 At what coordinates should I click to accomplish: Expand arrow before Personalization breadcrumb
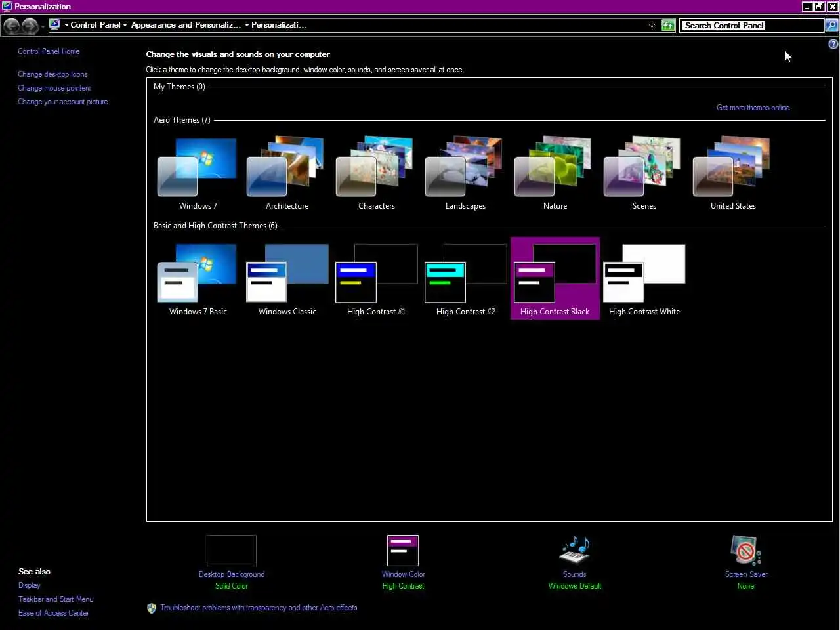click(247, 26)
